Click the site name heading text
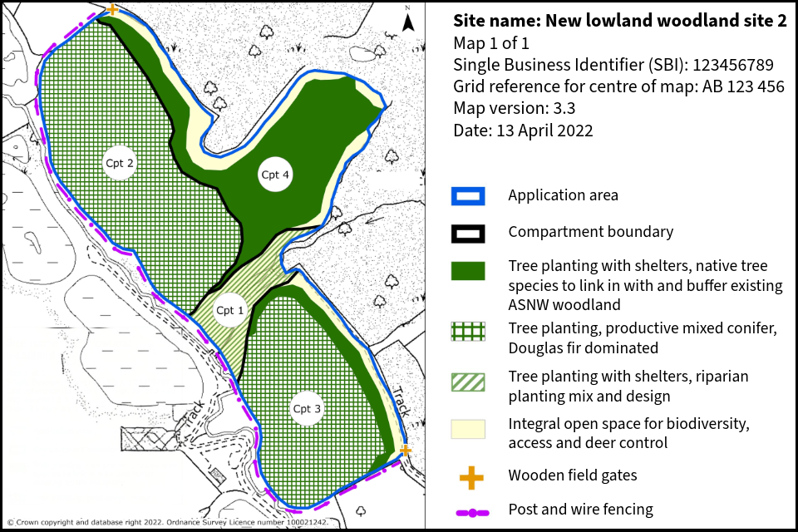Image resolution: width=798 pixels, height=532 pixels. coord(619,22)
